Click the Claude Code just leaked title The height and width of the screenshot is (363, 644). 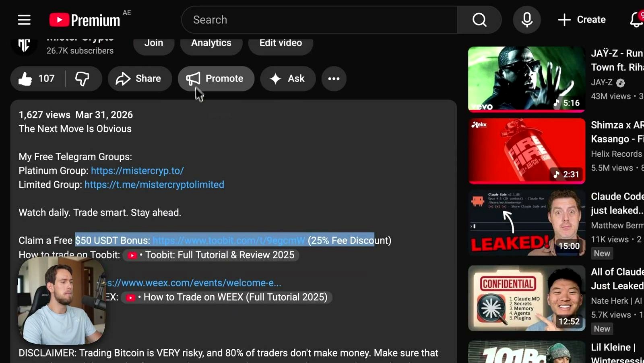pos(617,203)
